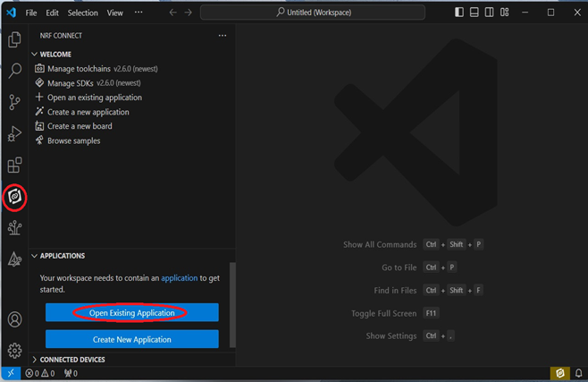Expand the CONNECTED DEVICES section

click(x=35, y=360)
